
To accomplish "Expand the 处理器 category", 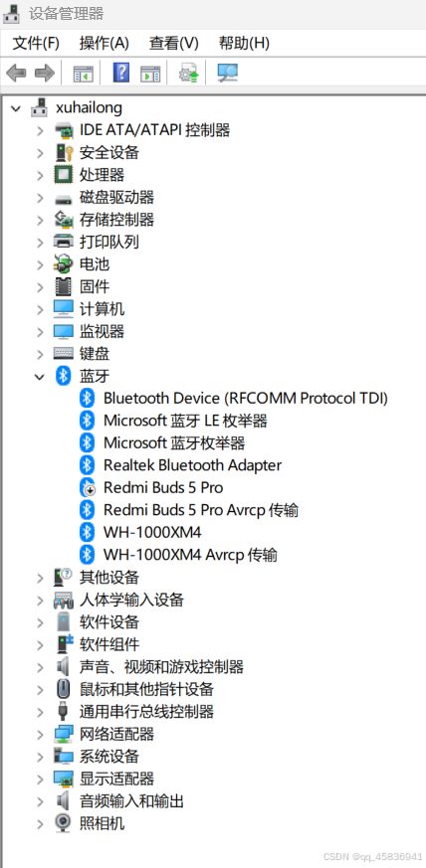I will coord(40,175).
